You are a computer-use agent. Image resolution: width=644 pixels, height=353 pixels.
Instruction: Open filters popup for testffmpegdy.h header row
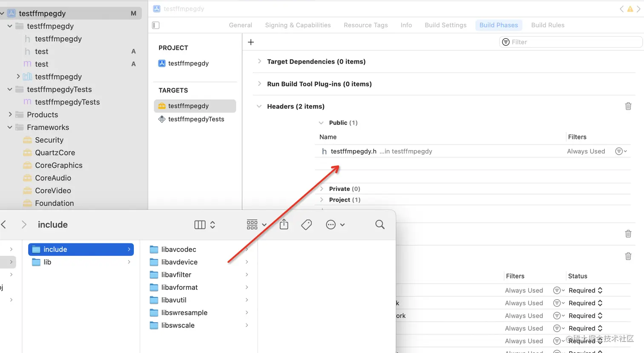pyautogui.click(x=621, y=151)
